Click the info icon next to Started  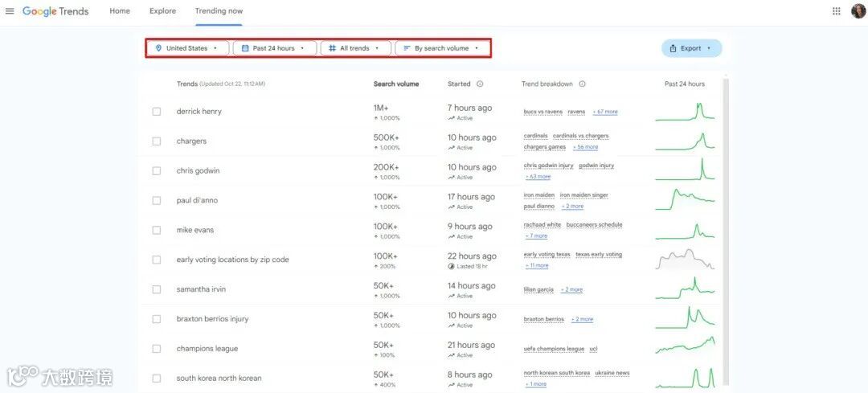[x=480, y=84]
